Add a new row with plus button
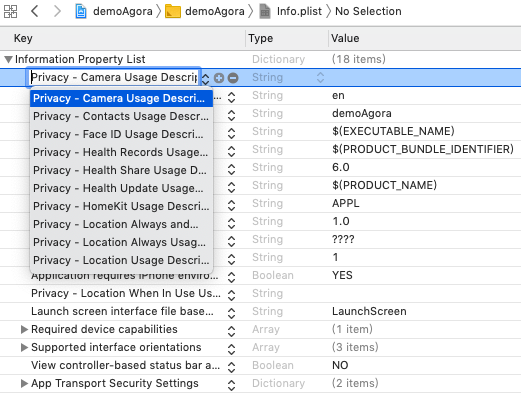 point(219,78)
